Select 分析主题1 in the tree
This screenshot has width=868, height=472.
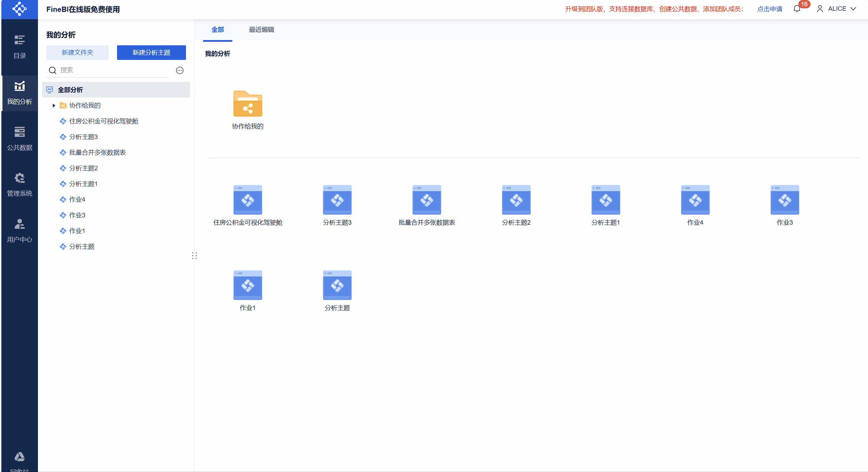(116, 184)
